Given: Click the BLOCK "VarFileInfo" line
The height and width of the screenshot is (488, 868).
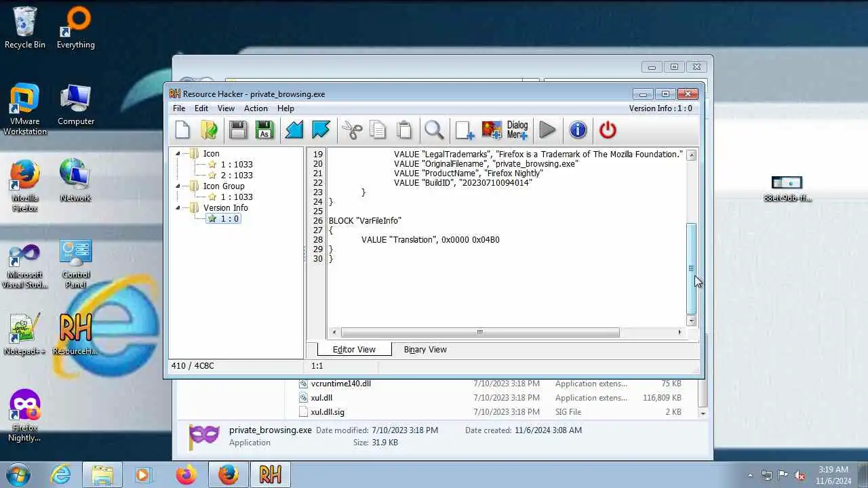Looking at the screenshot, I should point(365,221).
